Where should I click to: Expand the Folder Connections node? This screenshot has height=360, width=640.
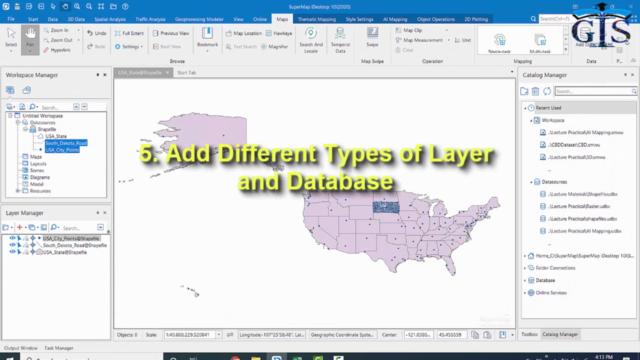click(525, 268)
